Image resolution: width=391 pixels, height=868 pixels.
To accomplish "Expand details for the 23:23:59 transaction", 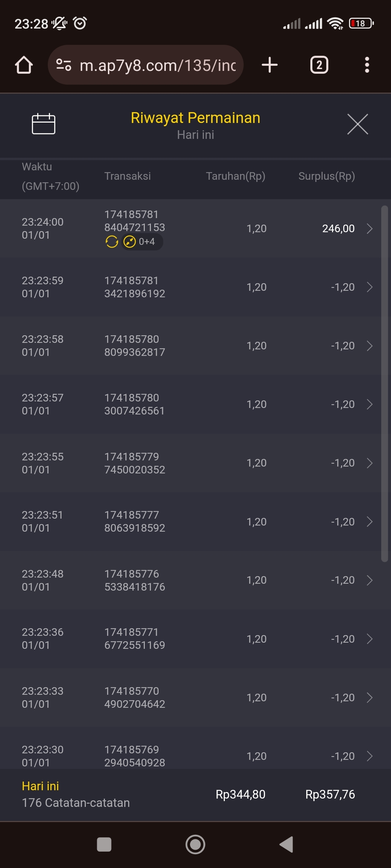I will tap(369, 287).
